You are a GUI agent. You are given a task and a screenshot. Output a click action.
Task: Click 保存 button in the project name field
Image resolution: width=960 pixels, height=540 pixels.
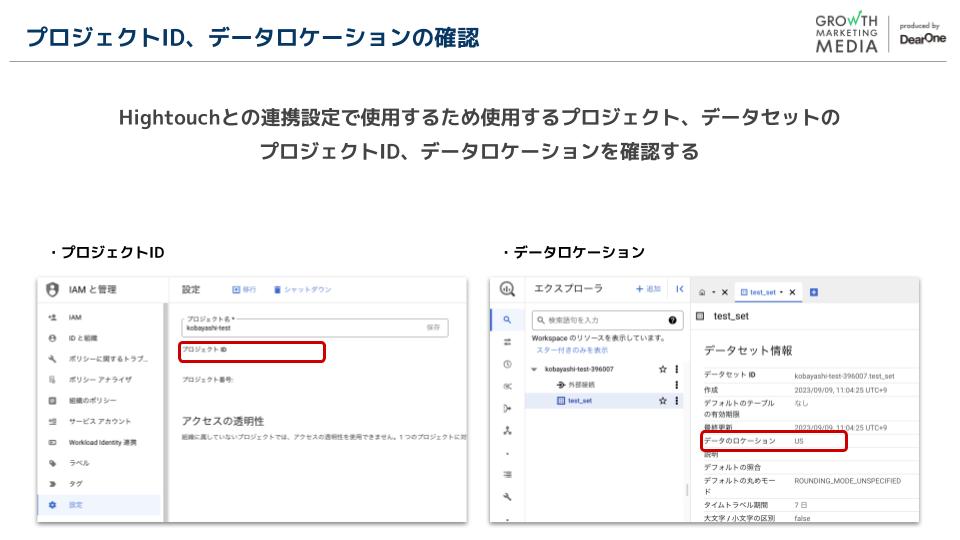coord(433,328)
